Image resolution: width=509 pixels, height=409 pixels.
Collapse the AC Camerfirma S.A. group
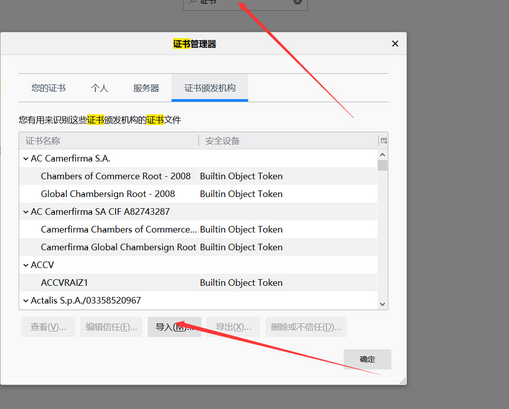(x=26, y=159)
